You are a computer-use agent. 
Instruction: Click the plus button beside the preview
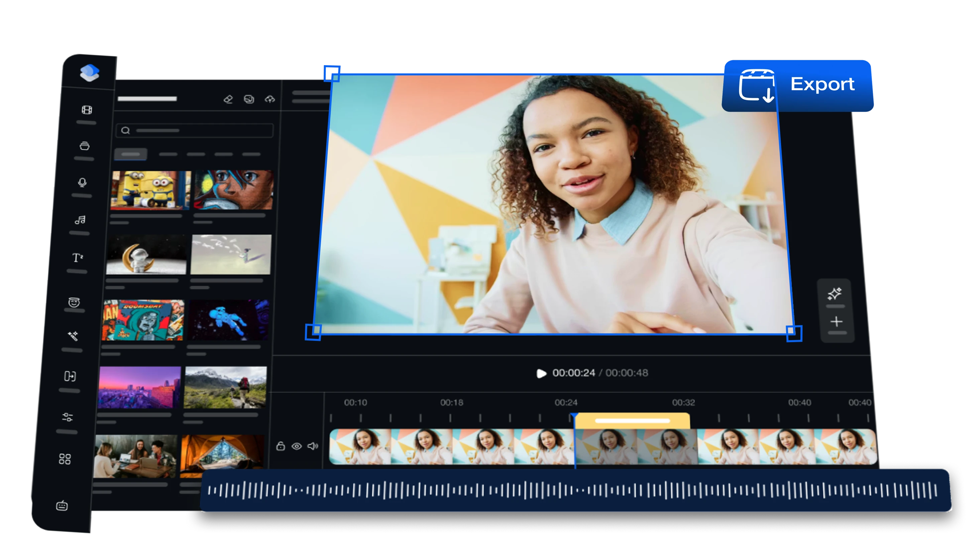click(837, 321)
